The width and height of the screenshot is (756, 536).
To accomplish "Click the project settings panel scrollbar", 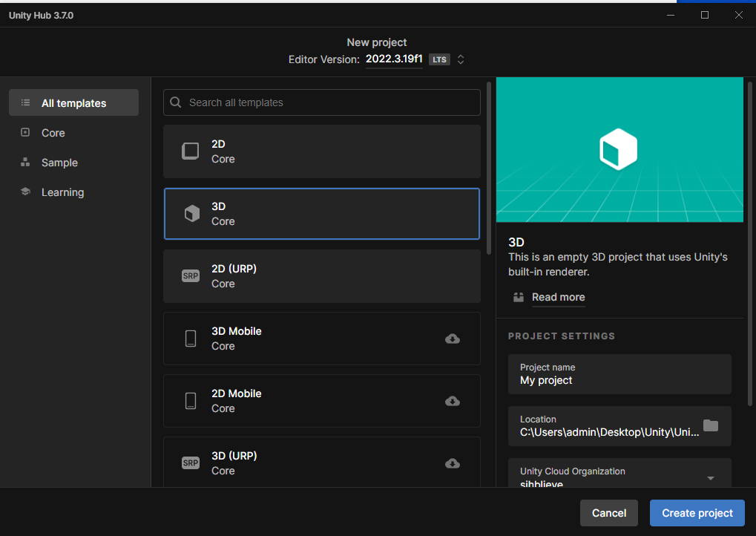I will click(x=750, y=244).
